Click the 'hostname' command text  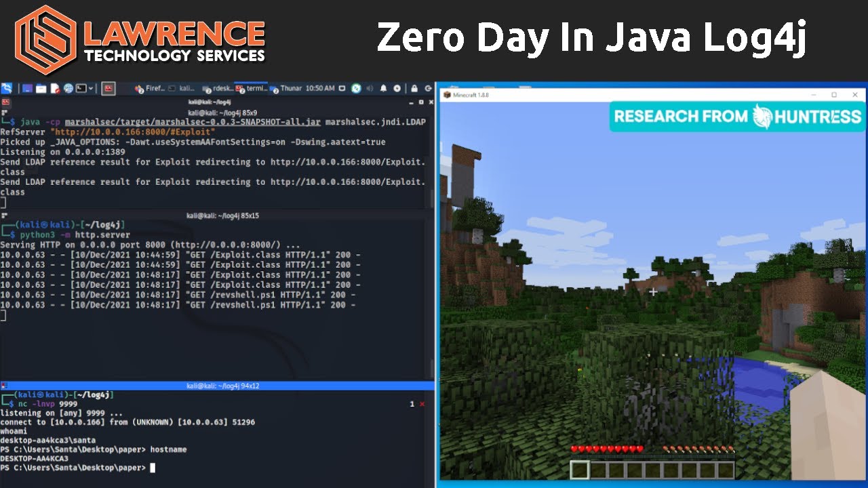click(168, 449)
